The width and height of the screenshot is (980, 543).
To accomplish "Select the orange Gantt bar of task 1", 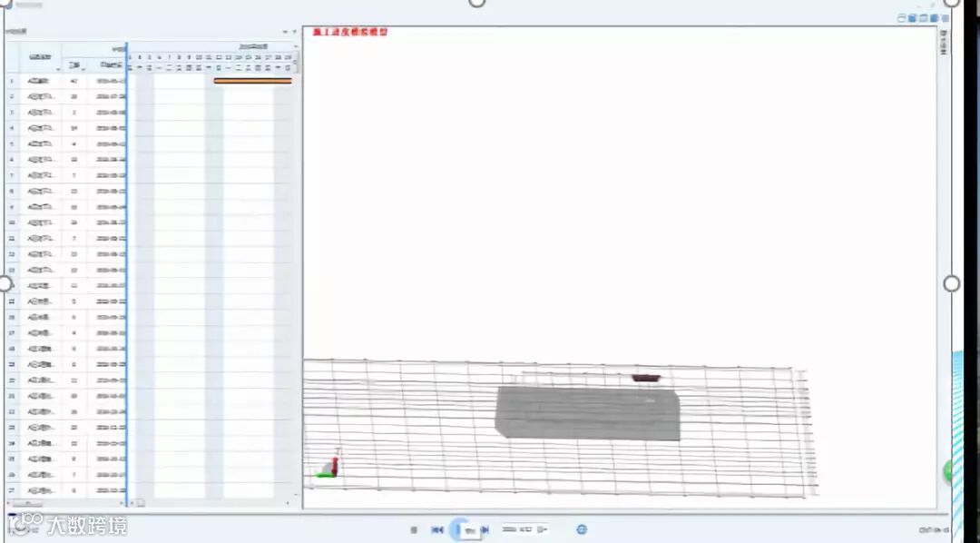I will click(252, 81).
